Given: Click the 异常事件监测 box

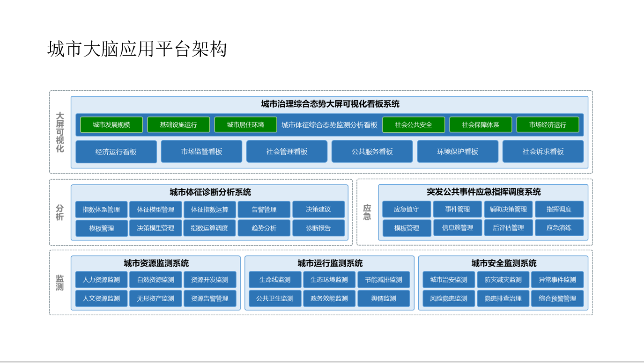Looking at the screenshot, I should (557, 280).
